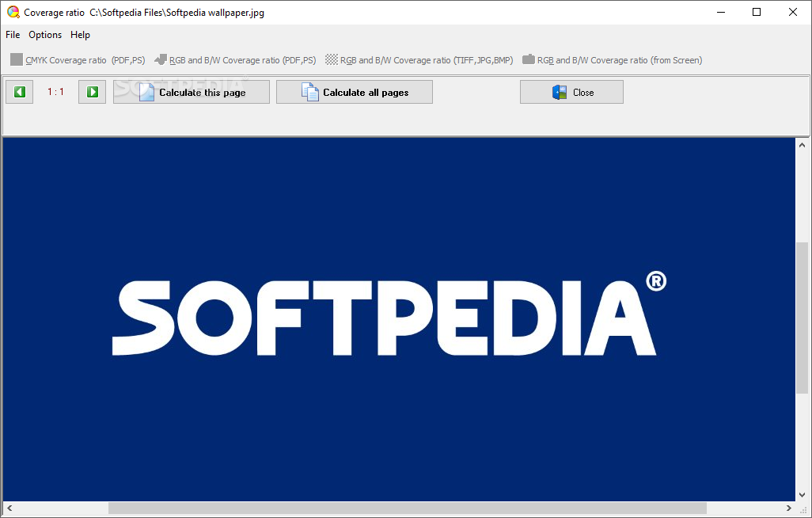Go to next page with green right arrow

92,92
